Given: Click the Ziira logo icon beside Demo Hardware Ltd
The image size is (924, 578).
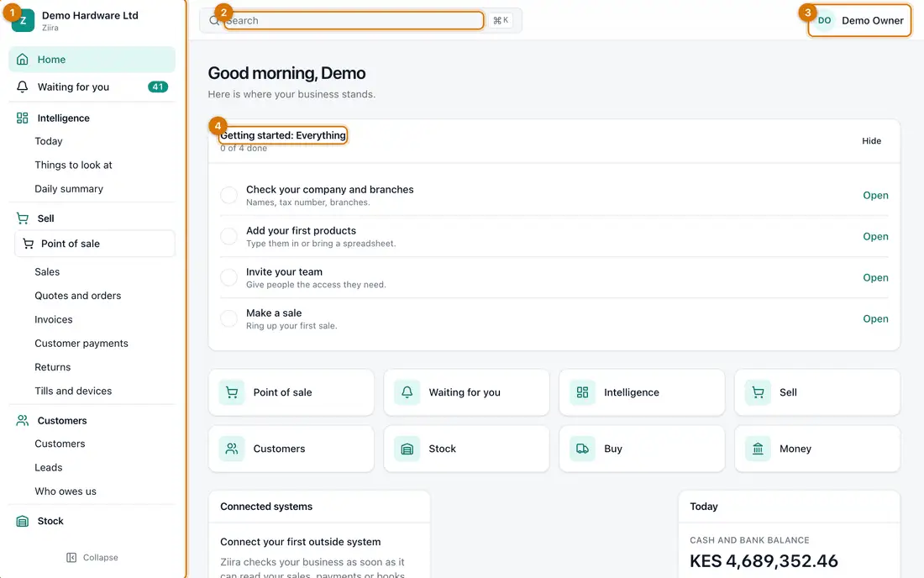Looking at the screenshot, I should (x=23, y=21).
